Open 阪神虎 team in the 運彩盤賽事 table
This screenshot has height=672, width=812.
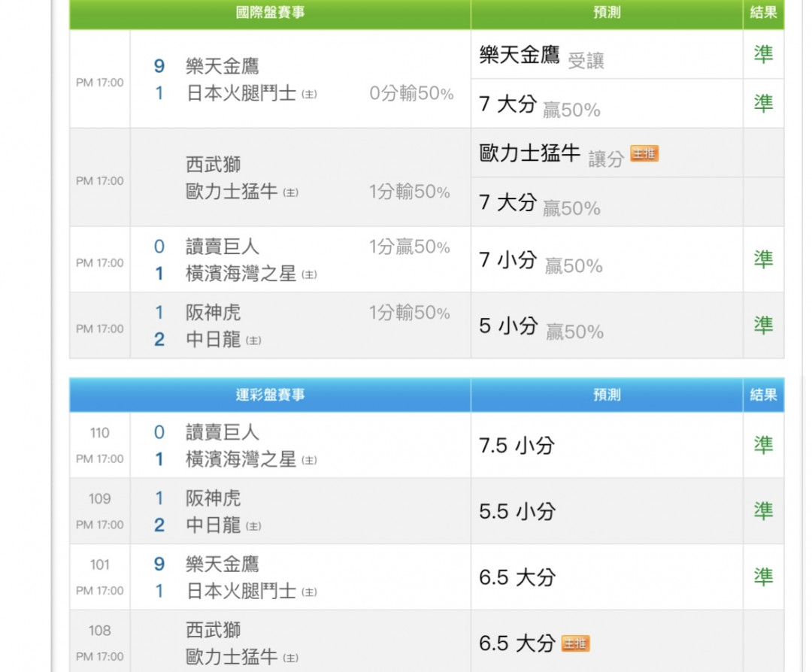(214, 498)
